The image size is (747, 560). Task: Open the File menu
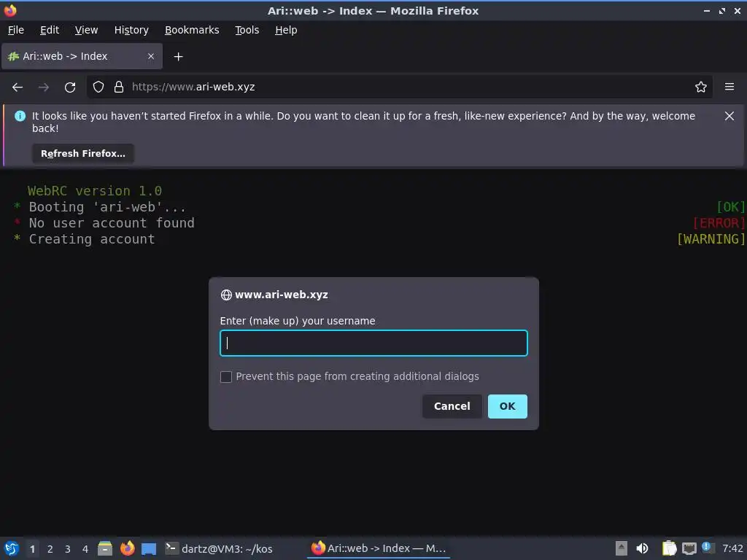16,30
